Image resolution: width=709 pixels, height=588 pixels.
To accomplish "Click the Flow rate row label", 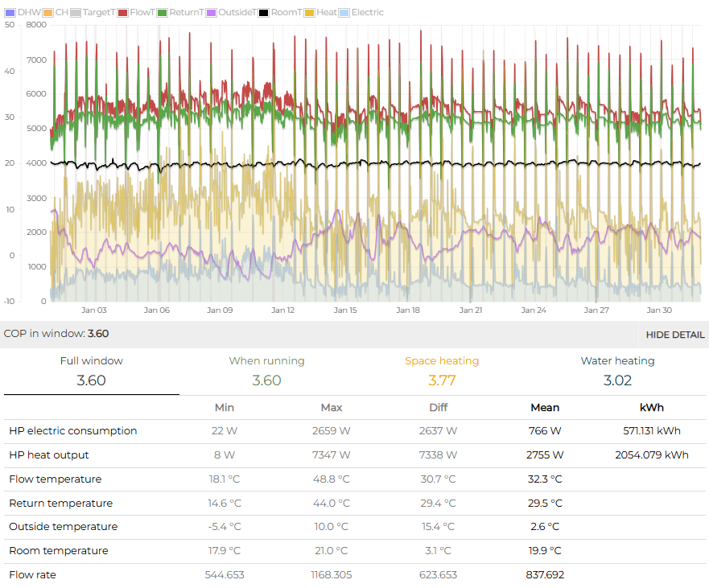I will [x=31, y=575].
